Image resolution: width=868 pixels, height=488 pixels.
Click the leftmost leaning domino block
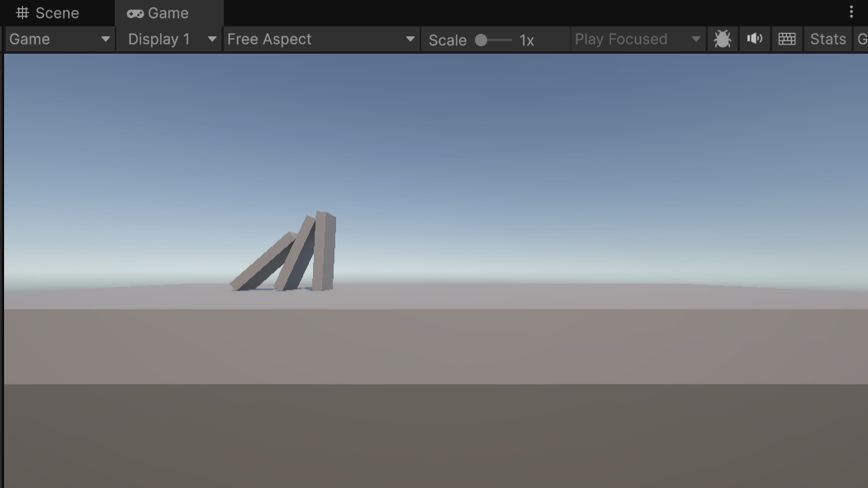[x=262, y=263]
